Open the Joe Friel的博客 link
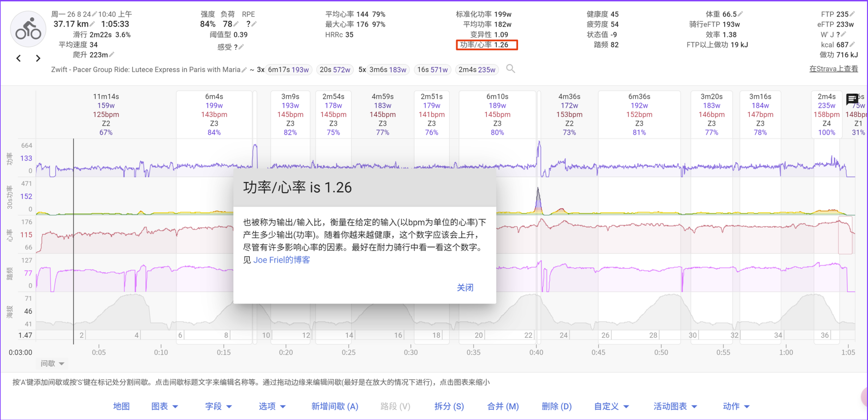 [281, 260]
